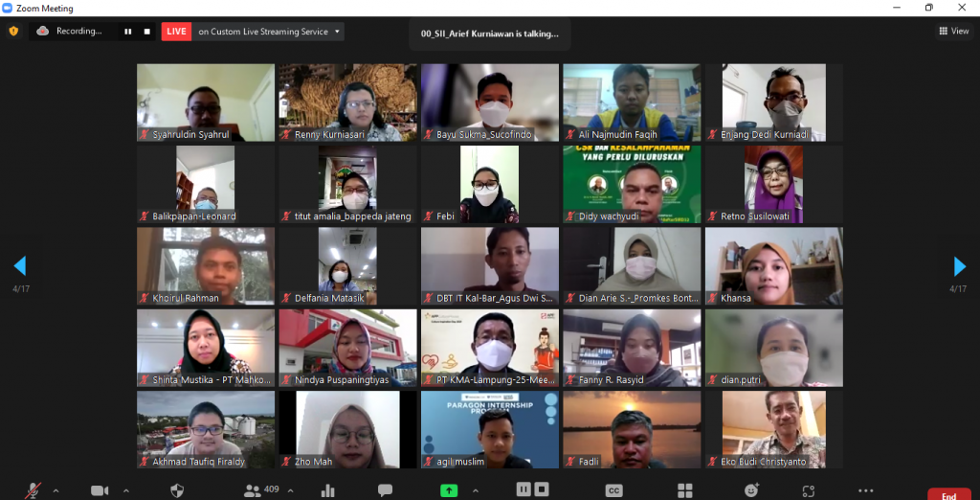Click the green Share Screen button
The height and width of the screenshot is (500, 980).
(449, 490)
